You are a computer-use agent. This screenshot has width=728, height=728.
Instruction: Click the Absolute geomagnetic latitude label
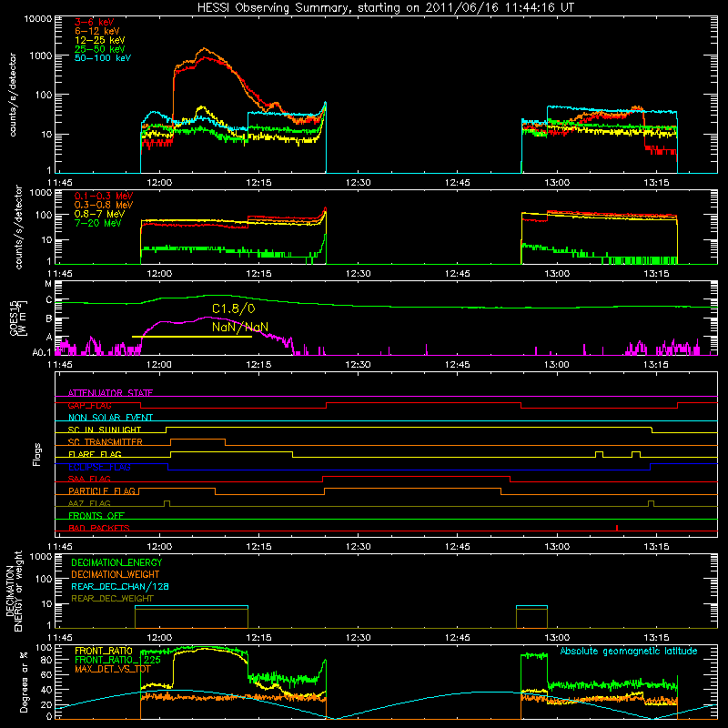pos(629,651)
